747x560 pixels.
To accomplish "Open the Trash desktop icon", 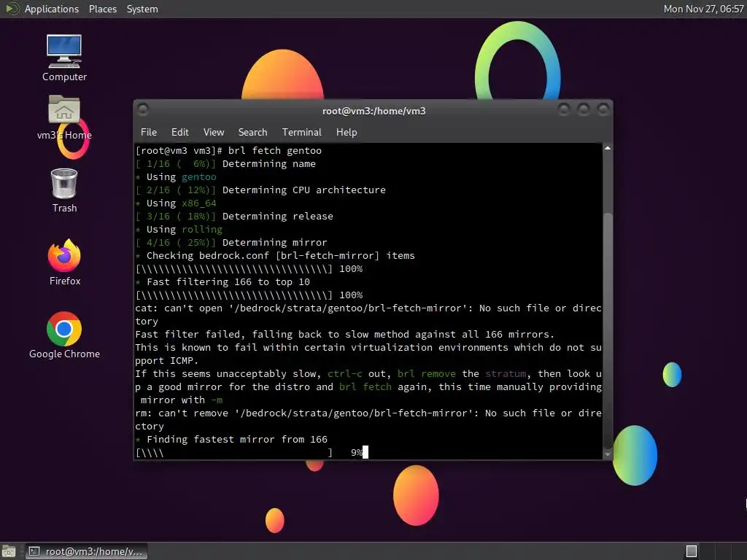I will click(64, 190).
